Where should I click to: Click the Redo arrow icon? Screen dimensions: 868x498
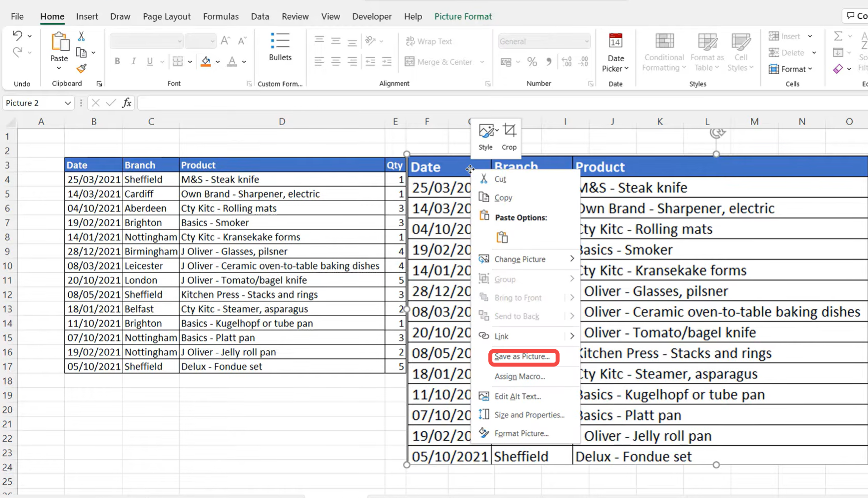coord(17,52)
